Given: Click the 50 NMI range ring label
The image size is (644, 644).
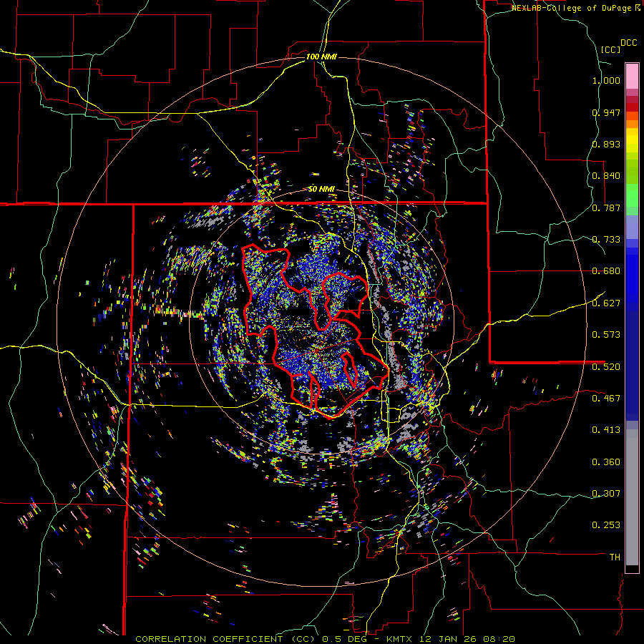Looking at the screenshot, I should 321,189.
